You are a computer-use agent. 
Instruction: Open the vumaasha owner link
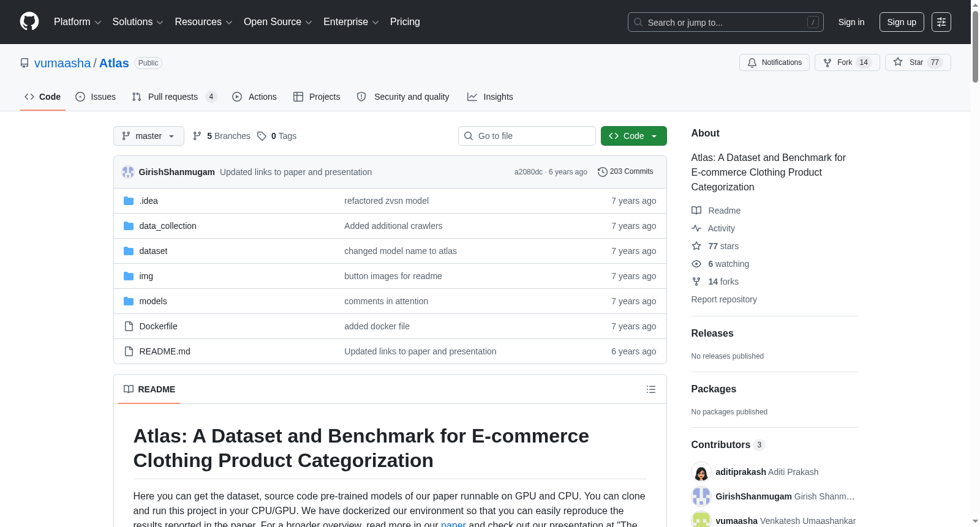pyautogui.click(x=62, y=63)
